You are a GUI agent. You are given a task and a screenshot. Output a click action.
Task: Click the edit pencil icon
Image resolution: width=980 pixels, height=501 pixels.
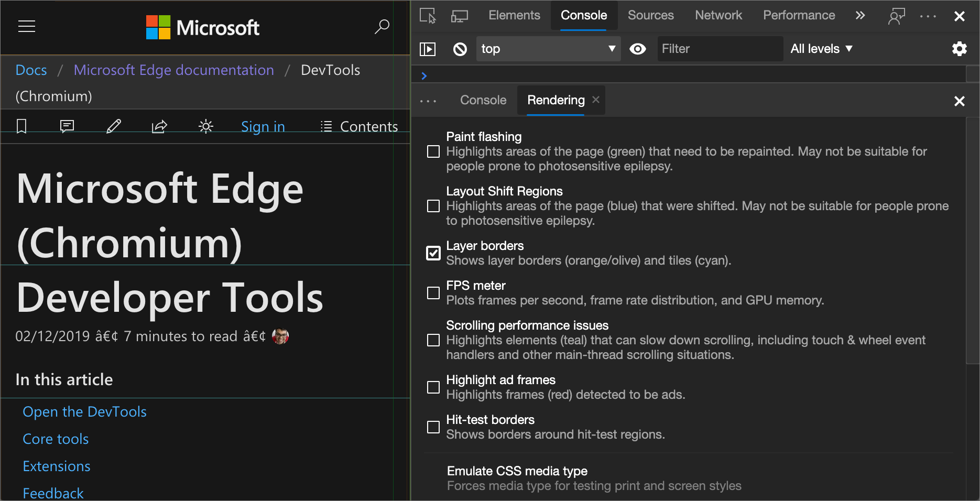pyautogui.click(x=114, y=126)
